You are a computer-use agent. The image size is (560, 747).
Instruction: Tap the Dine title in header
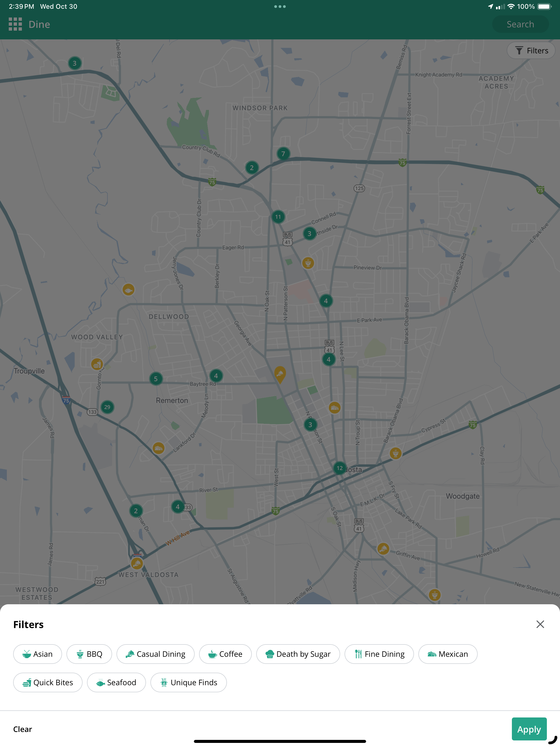tap(40, 24)
